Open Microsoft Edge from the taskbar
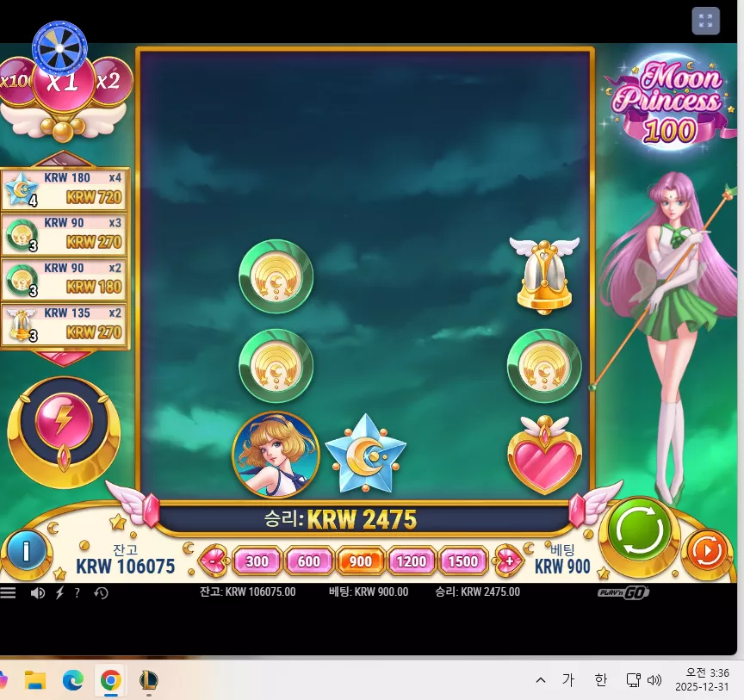This screenshot has height=700, width=744. [73, 680]
